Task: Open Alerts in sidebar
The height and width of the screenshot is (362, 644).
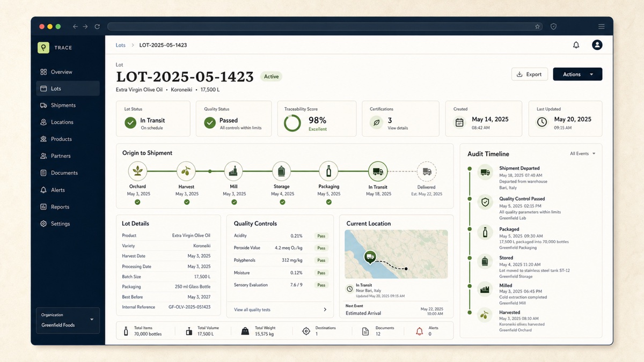Action: pos(68,190)
